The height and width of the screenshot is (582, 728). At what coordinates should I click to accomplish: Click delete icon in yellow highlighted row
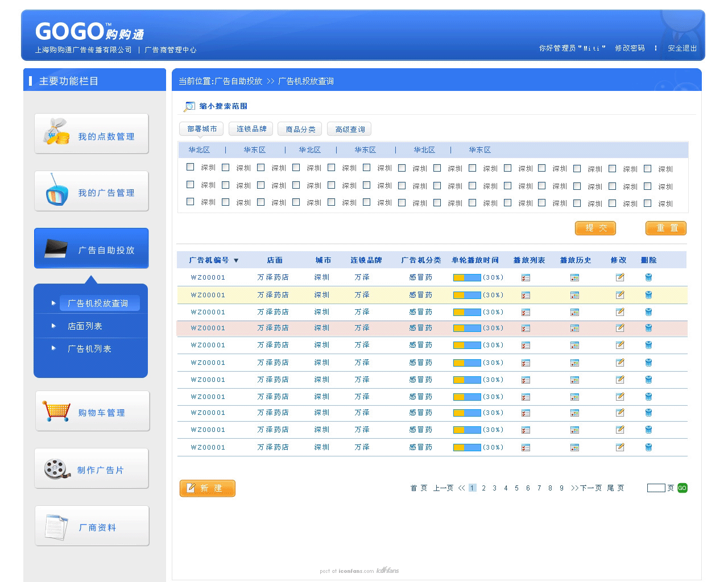[648, 295]
